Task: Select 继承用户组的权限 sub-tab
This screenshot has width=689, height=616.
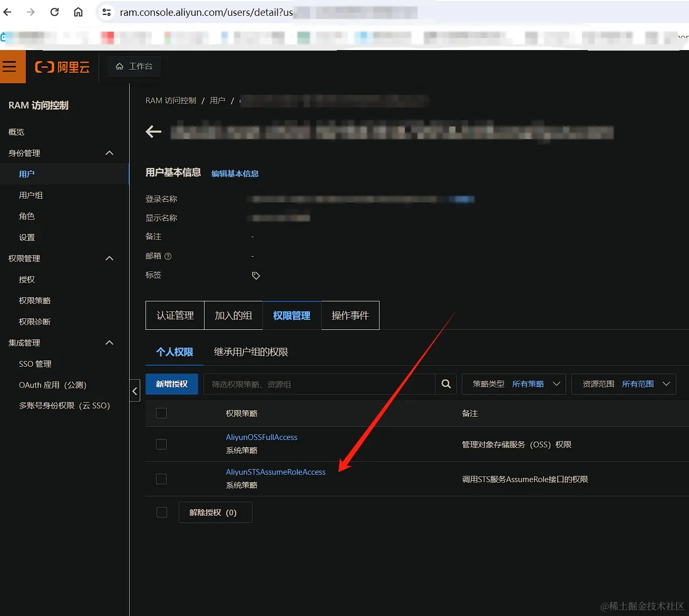Action: pyautogui.click(x=251, y=351)
